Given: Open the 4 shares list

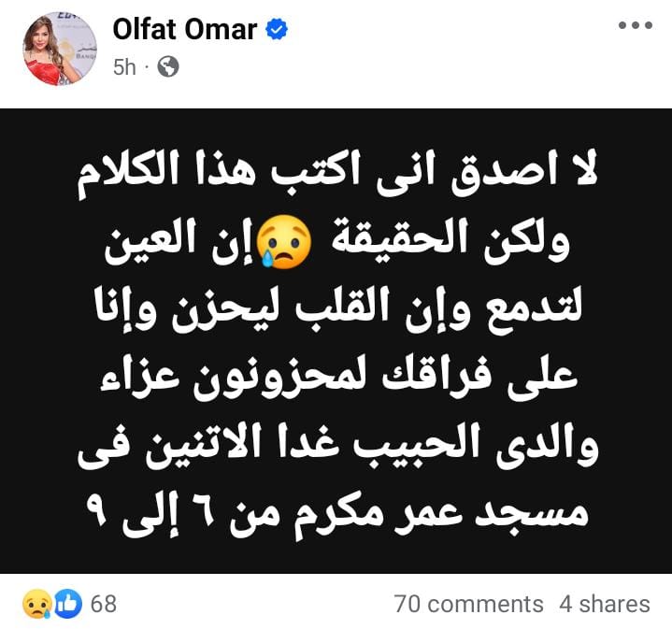Looking at the screenshot, I should click(x=605, y=604).
